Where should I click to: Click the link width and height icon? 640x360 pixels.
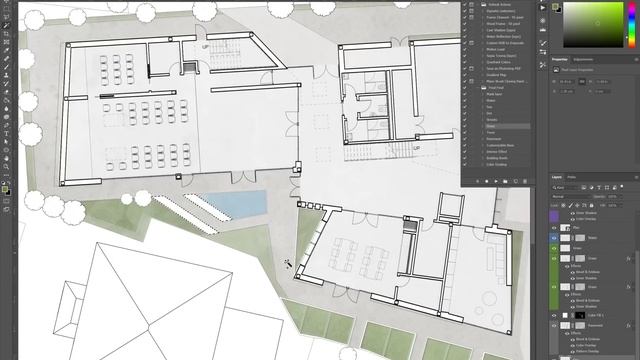(582, 82)
